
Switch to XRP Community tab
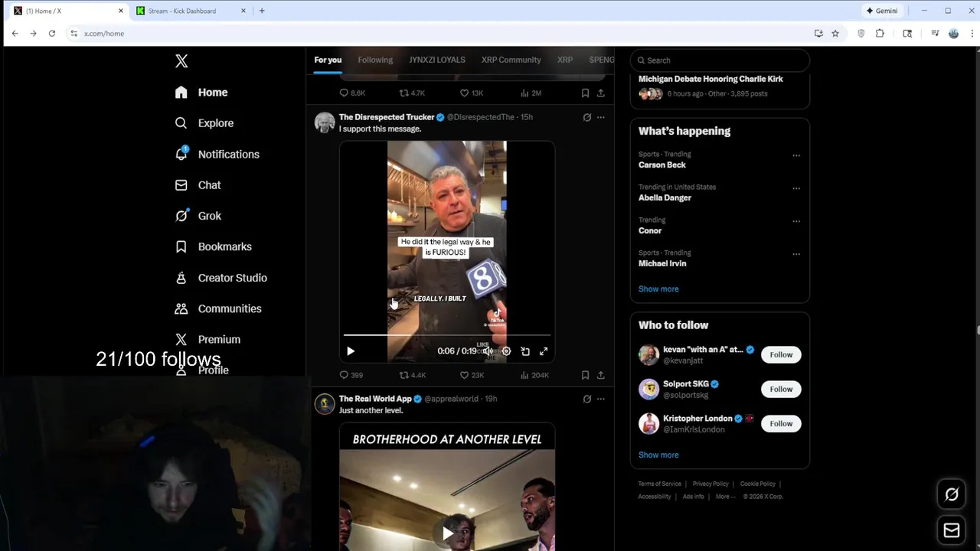point(511,60)
